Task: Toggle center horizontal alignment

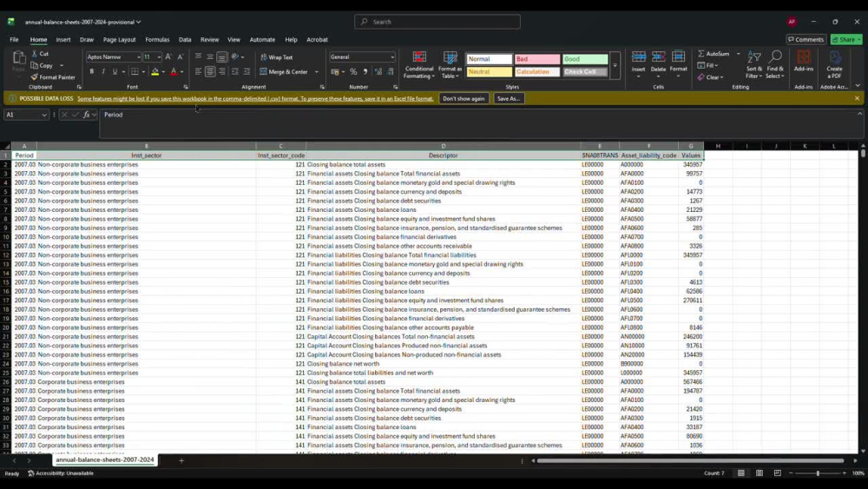Action: pyautogui.click(x=210, y=71)
